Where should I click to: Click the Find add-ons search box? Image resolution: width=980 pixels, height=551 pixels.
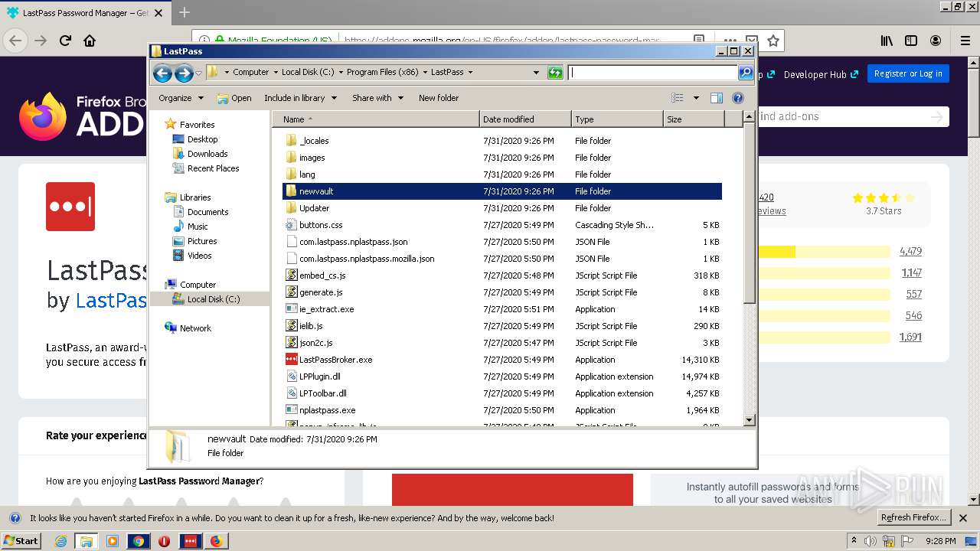point(853,116)
